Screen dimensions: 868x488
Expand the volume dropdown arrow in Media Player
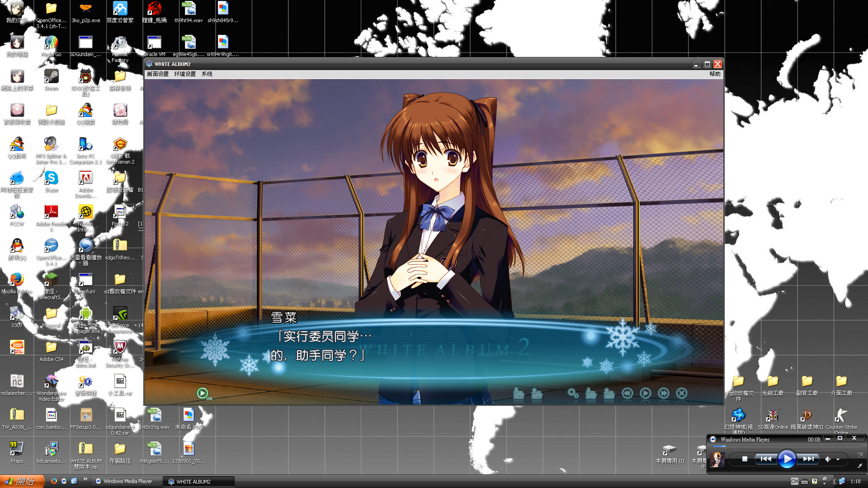[x=838, y=459]
